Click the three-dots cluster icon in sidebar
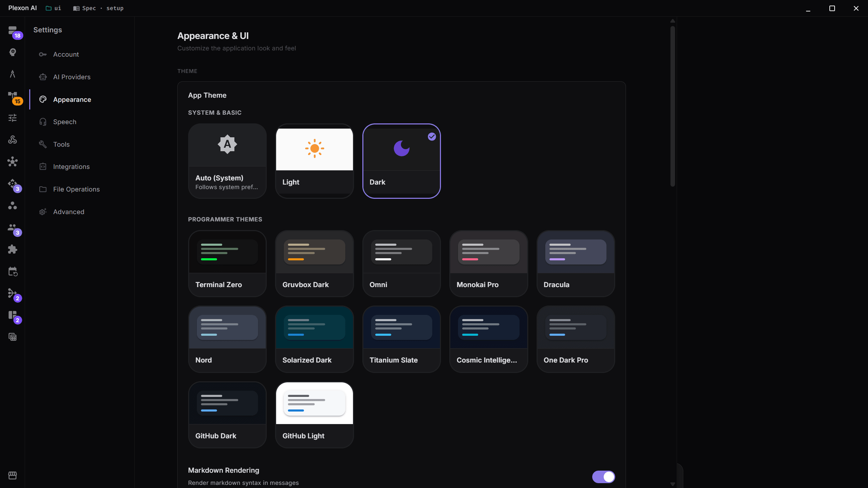The height and width of the screenshot is (488, 868). click(13, 205)
